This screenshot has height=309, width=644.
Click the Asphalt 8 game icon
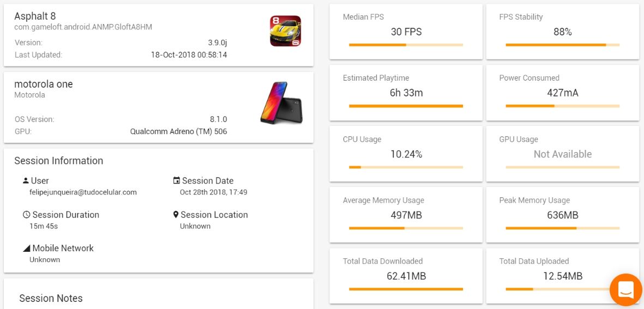[285, 31]
